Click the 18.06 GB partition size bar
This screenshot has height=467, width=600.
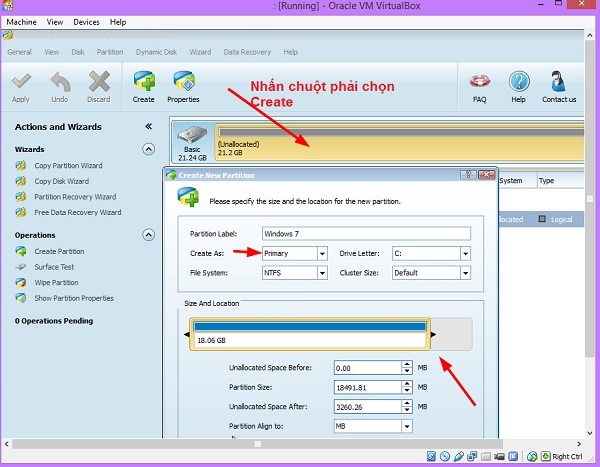[310, 334]
